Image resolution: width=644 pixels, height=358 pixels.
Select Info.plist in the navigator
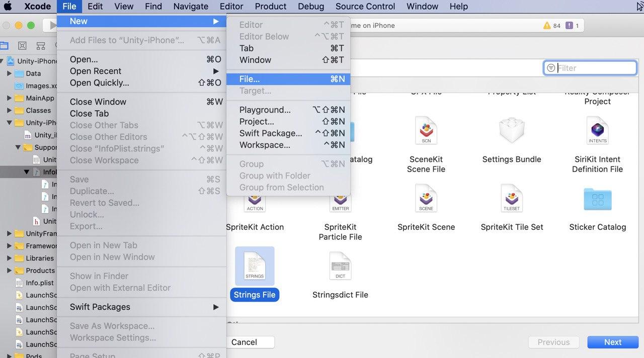click(x=36, y=283)
